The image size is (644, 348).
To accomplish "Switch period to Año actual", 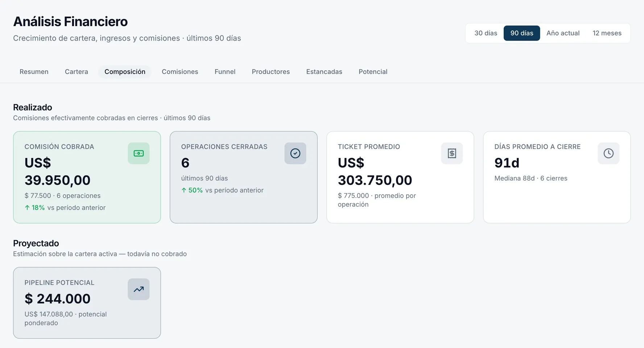I will point(563,33).
